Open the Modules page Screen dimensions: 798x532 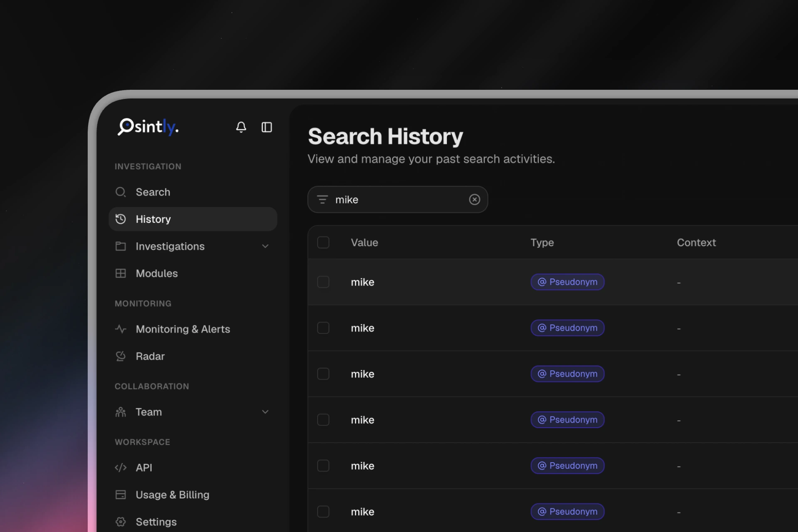point(193,273)
